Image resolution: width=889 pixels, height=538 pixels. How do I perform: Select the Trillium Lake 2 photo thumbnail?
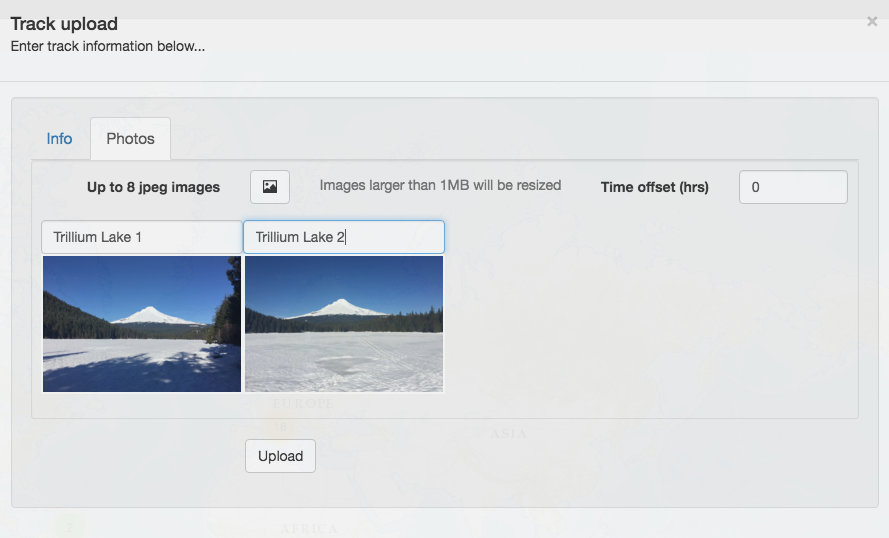344,324
